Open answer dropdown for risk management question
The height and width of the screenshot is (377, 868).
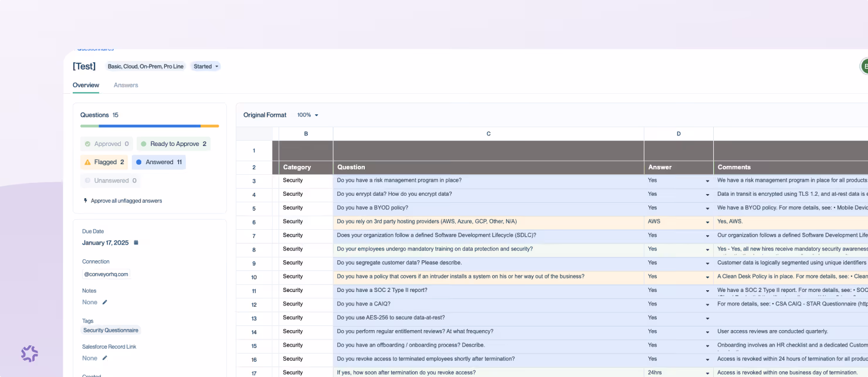tap(707, 181)
